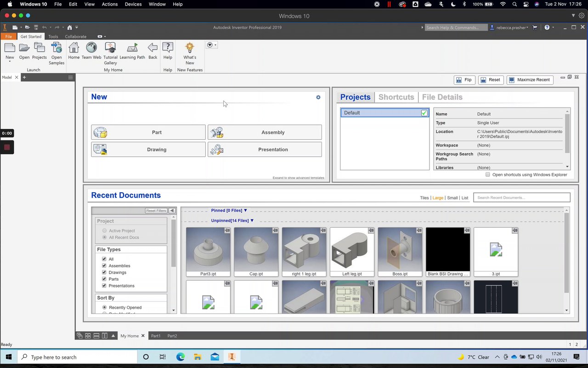This screenshot has height=368, width=588.
Task: Click the Search Recent Documents field
Action: 521,198
